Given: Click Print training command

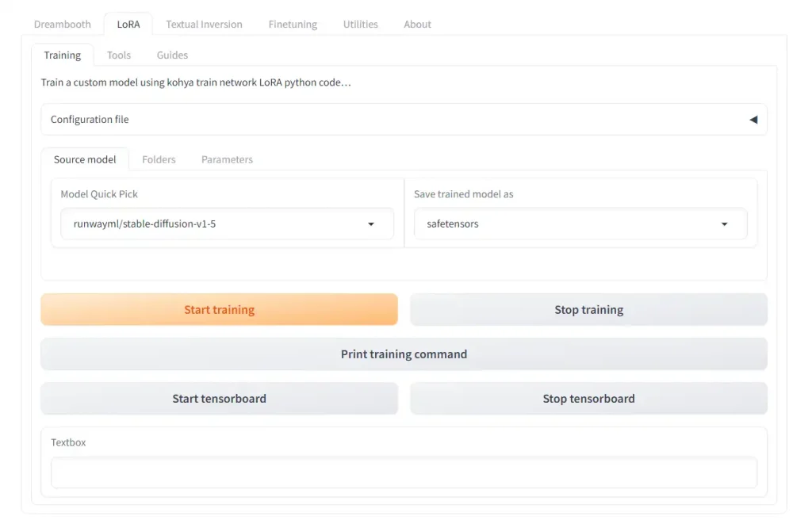Looking at the screenshot, I should coord(404,354).
